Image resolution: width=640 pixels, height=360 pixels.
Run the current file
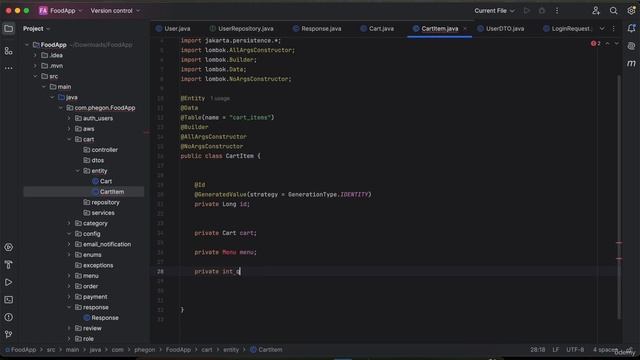[527, 11]
